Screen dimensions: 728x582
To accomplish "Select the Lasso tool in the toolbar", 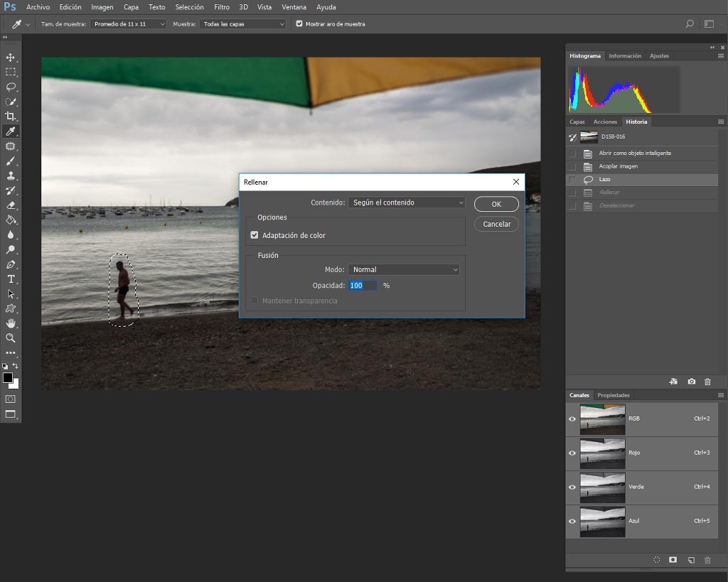I will coord(10,87).
